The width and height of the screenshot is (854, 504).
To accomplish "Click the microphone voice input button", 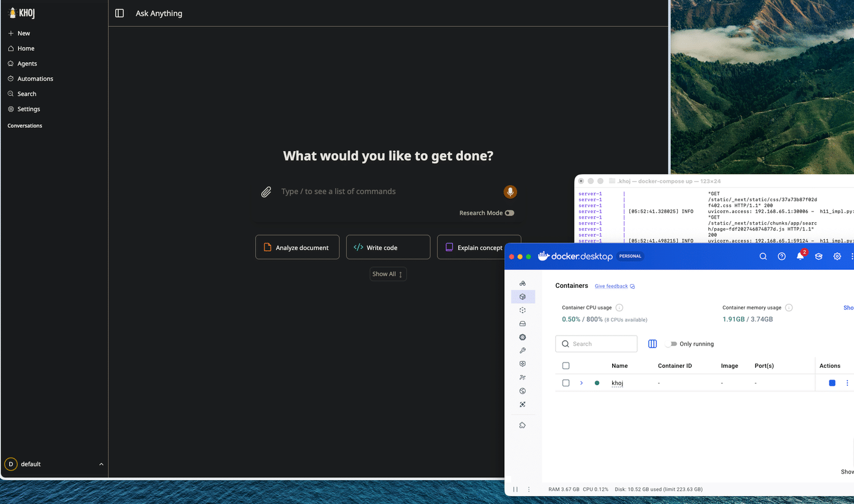I will coord(510,192).
